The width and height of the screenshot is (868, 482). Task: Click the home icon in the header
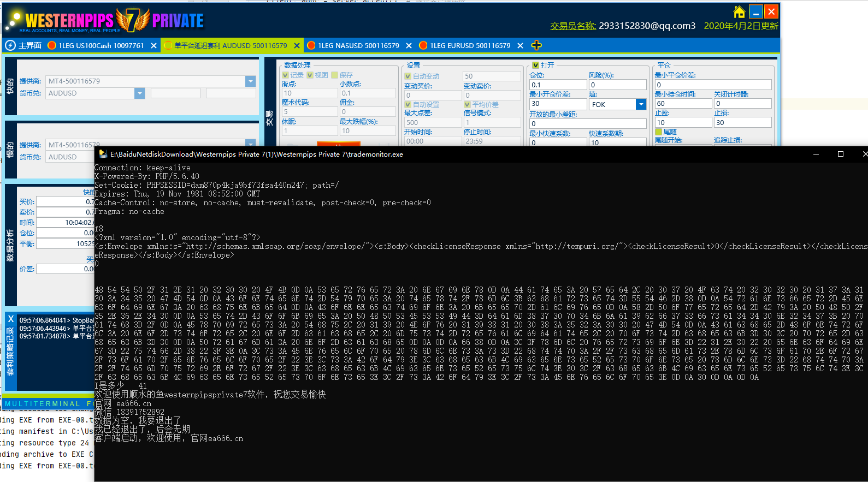[x=739, y=12]
